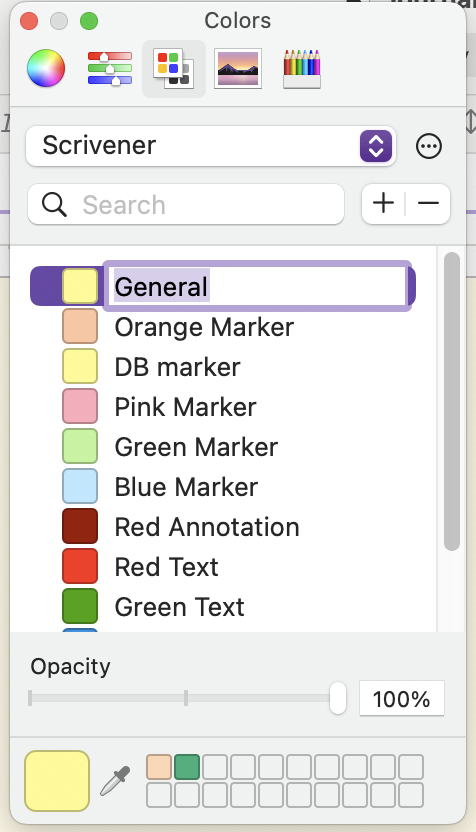This screenshot has height=832, width=476.
Task: Click the 100% opacity value field
Action: [402, 699]
